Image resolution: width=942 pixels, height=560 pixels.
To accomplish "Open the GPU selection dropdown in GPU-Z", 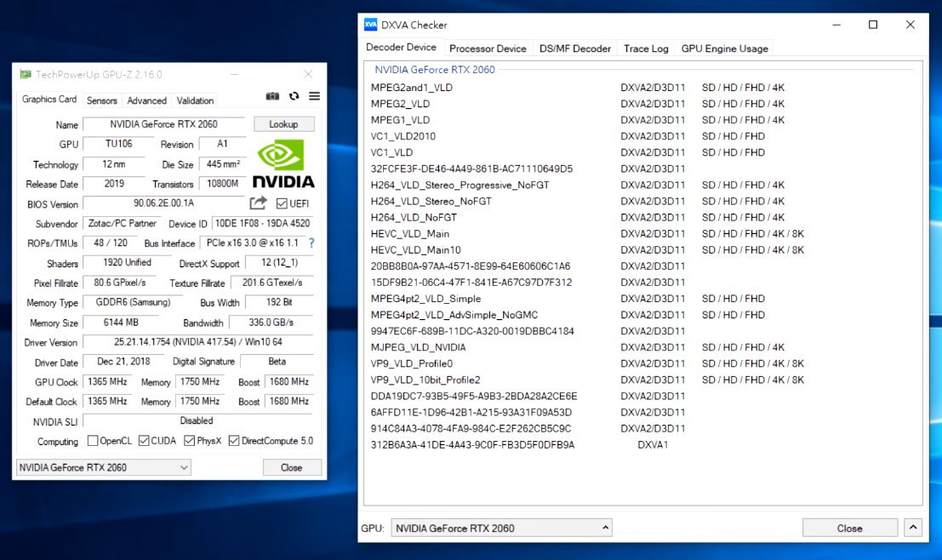I will tap(104, 467).
